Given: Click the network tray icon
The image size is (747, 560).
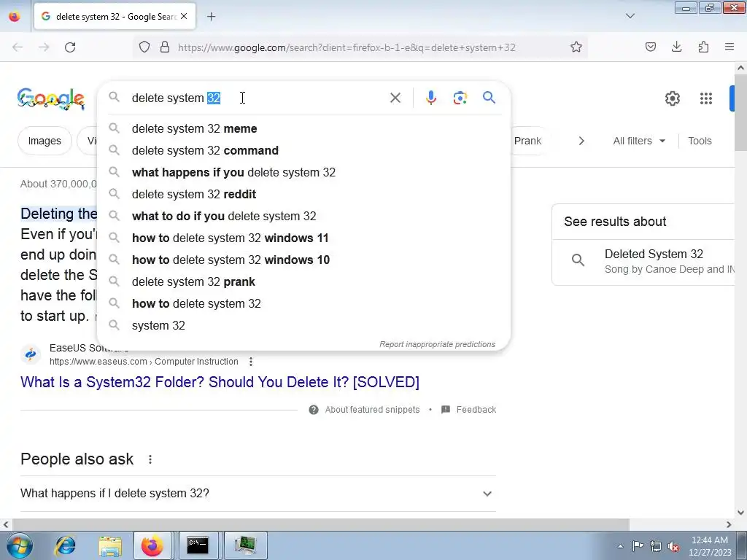Looking at the screenshot, I should [x=656, y=547].
